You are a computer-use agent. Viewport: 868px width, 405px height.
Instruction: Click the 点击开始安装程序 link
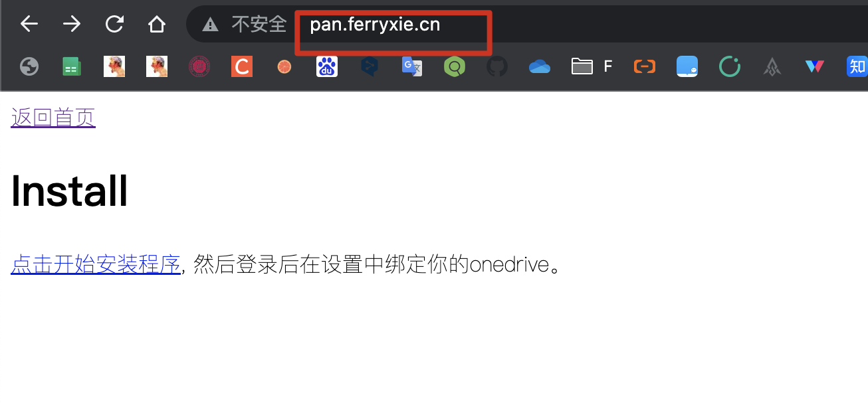pos(96,265)
